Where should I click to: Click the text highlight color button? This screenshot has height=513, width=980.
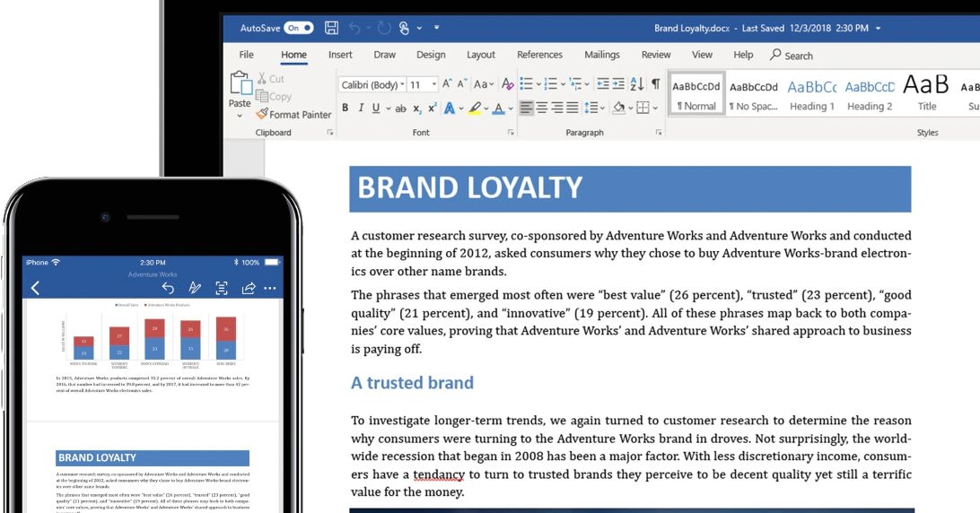tap(473, 109)
